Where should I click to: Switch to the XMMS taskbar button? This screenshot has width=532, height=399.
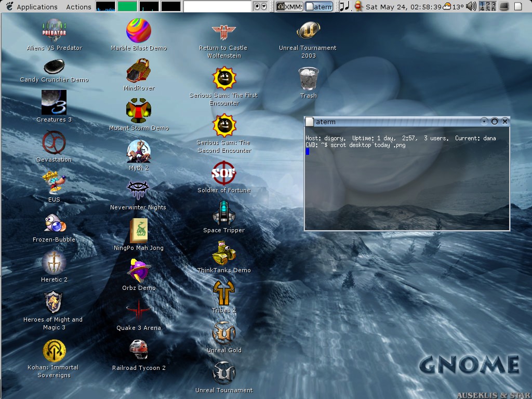(289, 6)
